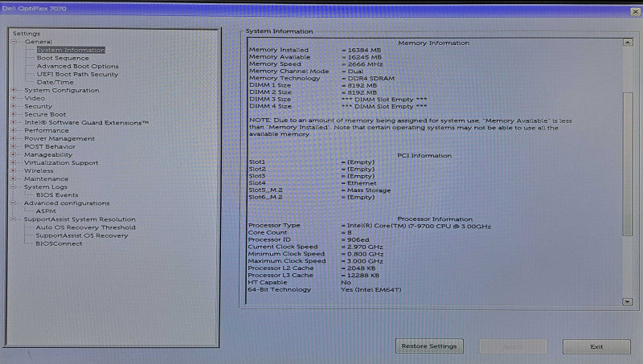
Task: Click the DIMM 1 Size 8192 MB value
Action: (x=359, y=85)
